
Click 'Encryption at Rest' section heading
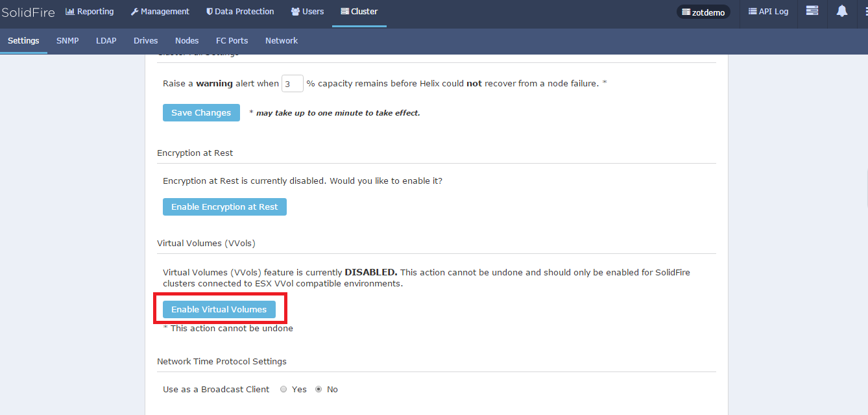(195, 153)
